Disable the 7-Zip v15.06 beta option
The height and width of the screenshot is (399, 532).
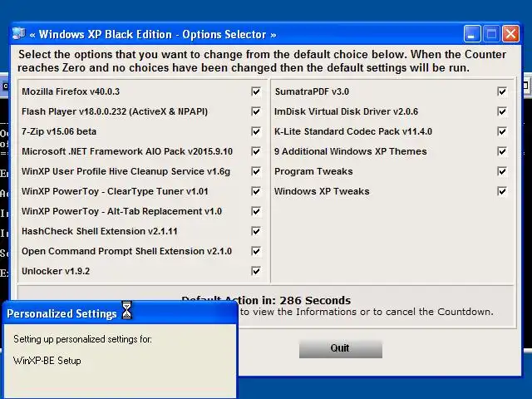pyautogui.click(x=256, y=131)
